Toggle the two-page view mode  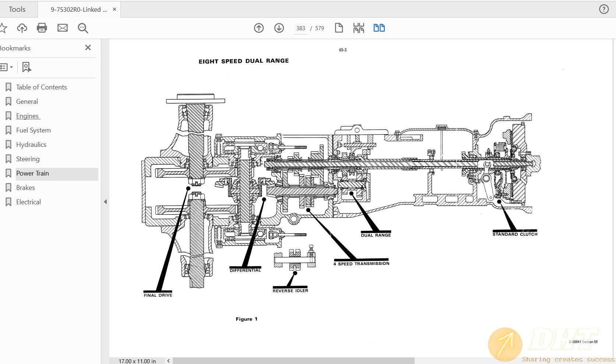(379, 28)
